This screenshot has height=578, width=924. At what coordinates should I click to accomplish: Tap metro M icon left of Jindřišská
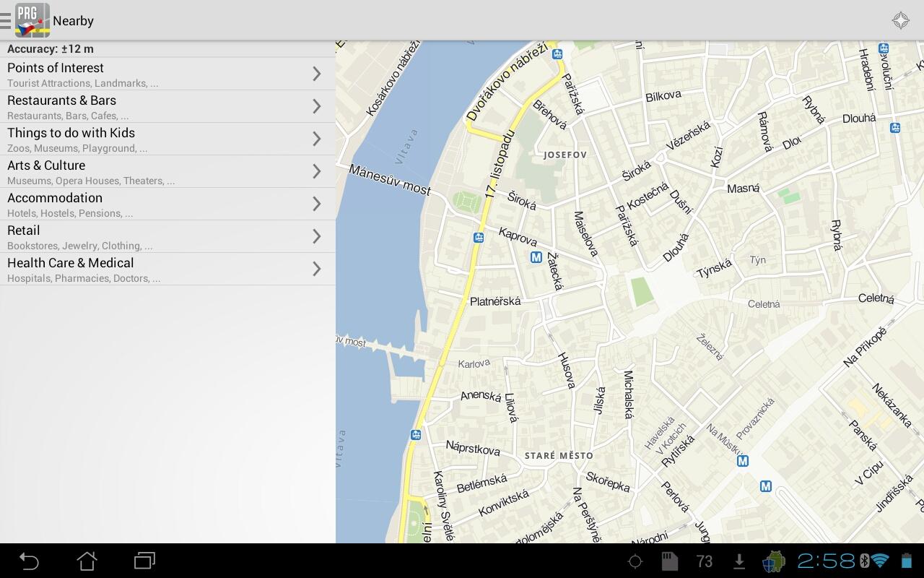point(766,486)
